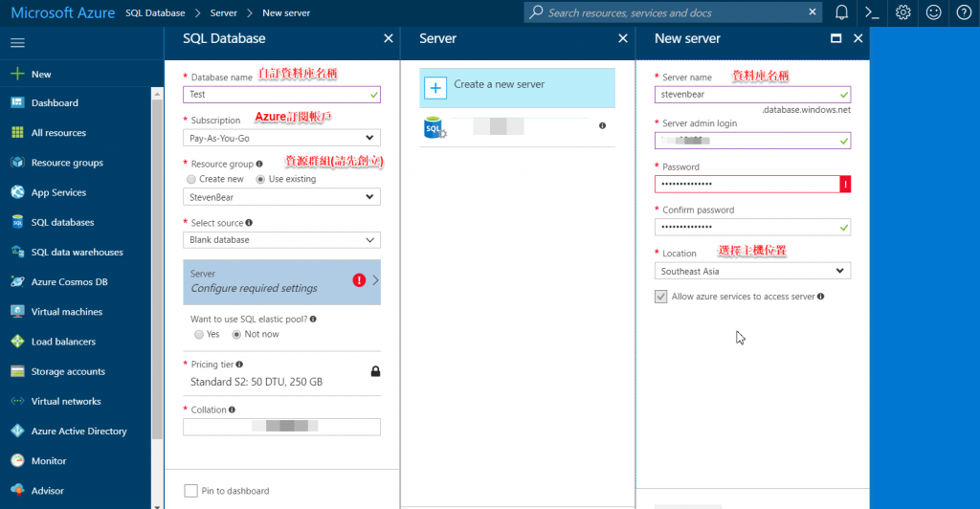Image resolution: width=980 pixels, height=509 pixels.
Task: Click the Virtual machines monitor icon
Action: tap(17, 312)
